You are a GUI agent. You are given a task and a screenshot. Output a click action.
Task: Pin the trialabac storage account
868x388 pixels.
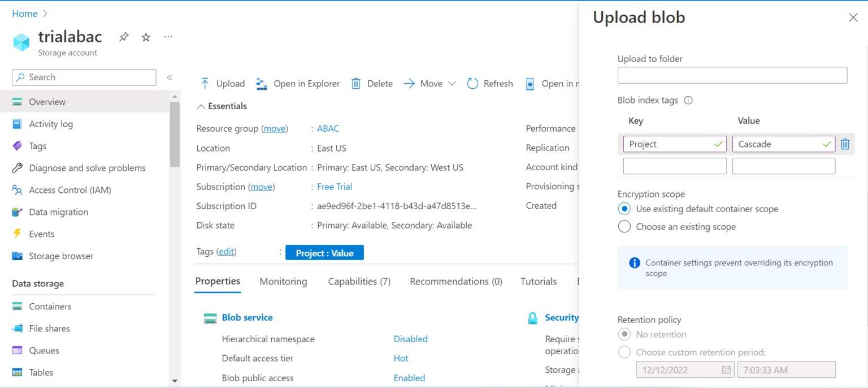click(x=124, y=37)
